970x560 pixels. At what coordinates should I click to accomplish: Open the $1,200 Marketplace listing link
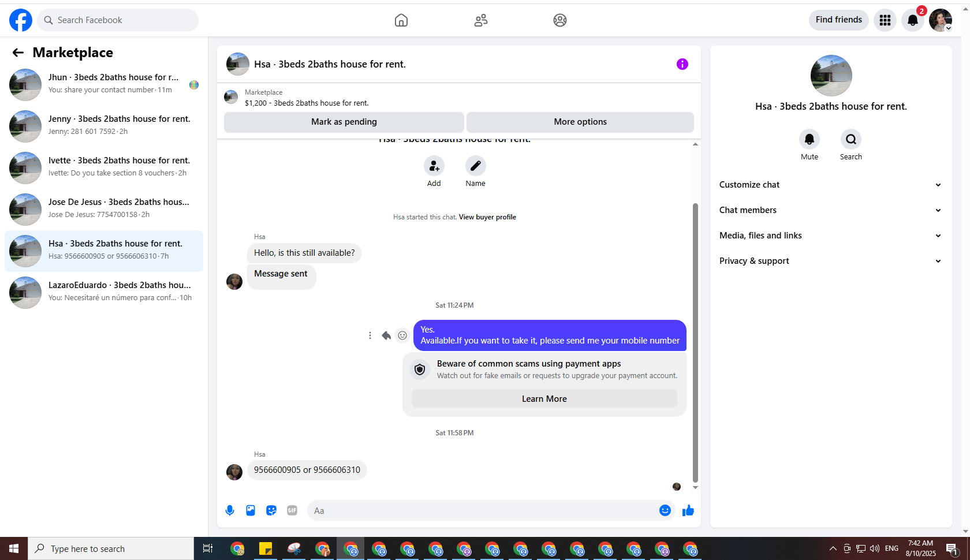307,103
